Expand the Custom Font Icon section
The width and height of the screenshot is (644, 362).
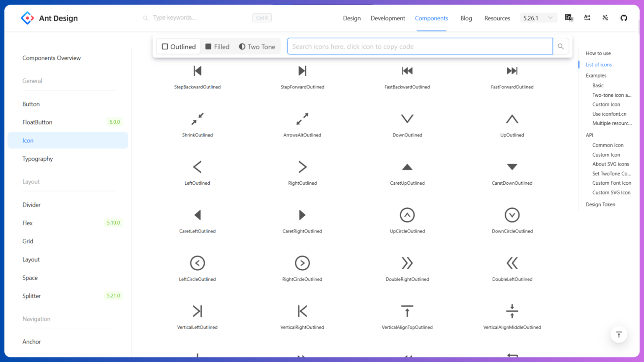click(x=611, y=183)
